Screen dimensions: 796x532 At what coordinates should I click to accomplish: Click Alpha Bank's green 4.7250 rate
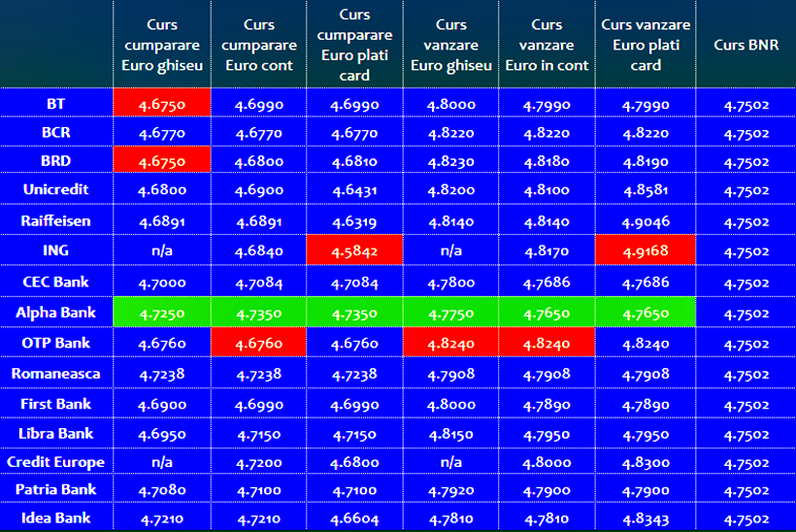click(x=162, y=314)
